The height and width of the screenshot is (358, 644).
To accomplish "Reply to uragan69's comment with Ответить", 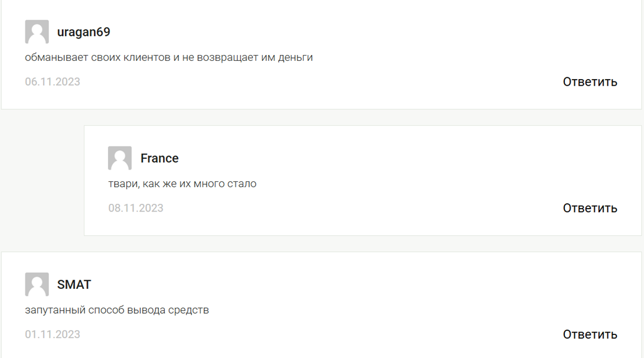I will tap(589, 82).
